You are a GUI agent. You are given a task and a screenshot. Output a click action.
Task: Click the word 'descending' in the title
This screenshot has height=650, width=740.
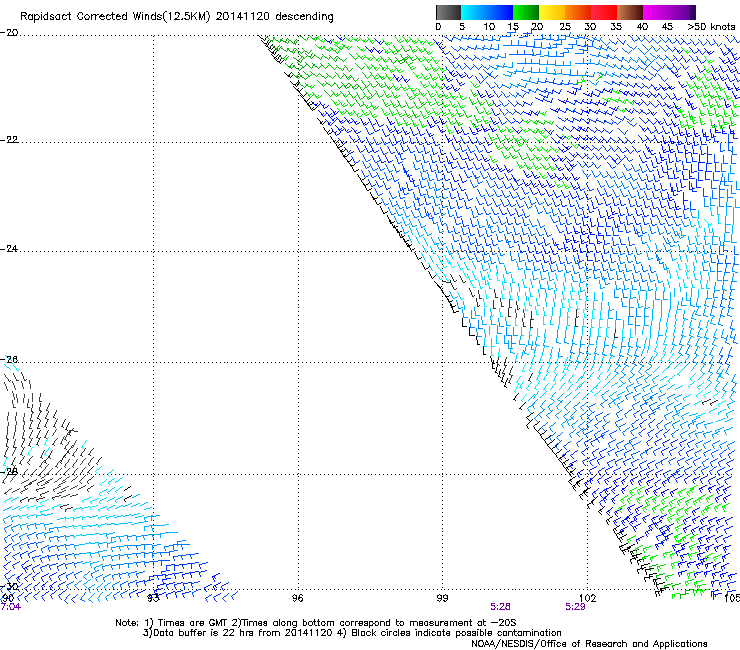304,17
